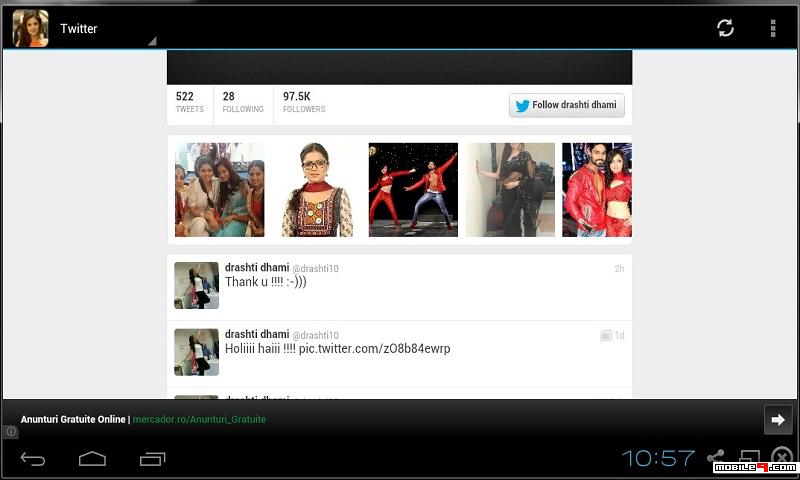Tap @drashti10 handle on Thank u tweet
Screen dimensions: 800x480
315,268
